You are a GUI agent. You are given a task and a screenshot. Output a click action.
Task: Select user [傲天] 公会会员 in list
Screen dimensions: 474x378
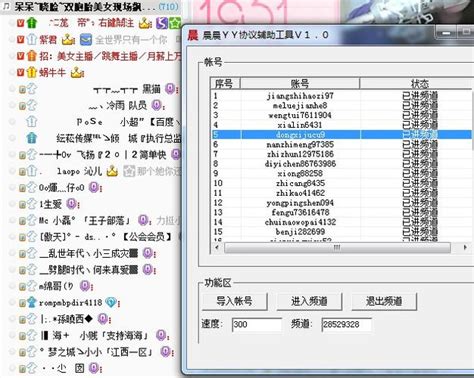[x=105, y=237]
